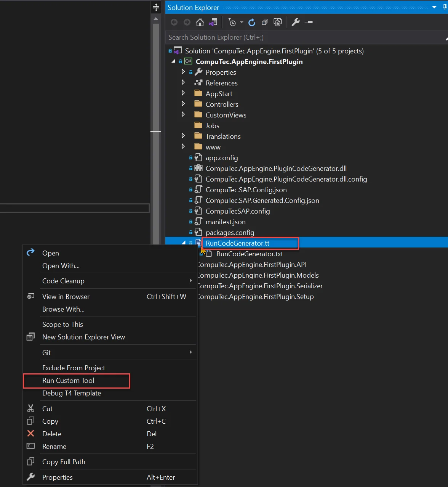Choose Exclude From Project
The image size is (448, 487).
74,368
